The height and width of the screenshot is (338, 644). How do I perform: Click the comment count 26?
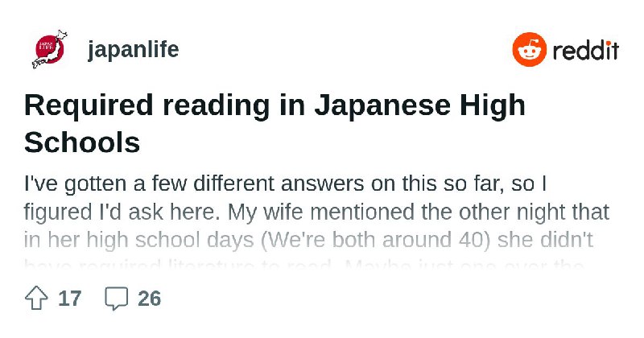pyautogui.click(x=150, y=299)
